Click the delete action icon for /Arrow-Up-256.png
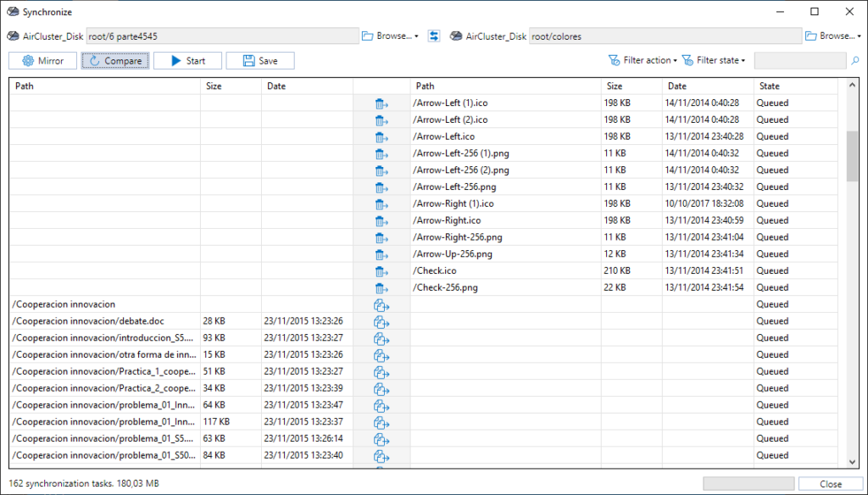 point(381,254)
